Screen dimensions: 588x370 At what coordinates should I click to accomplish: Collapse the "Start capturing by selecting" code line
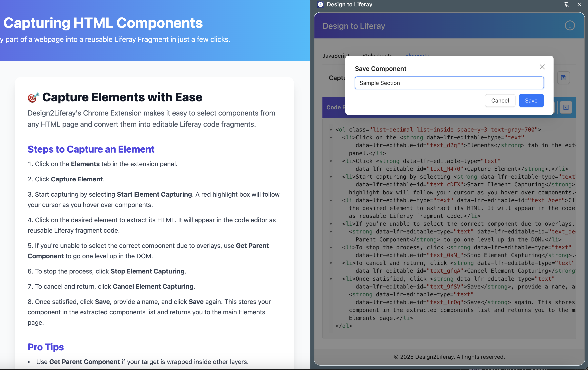click(x=331, y=177)
